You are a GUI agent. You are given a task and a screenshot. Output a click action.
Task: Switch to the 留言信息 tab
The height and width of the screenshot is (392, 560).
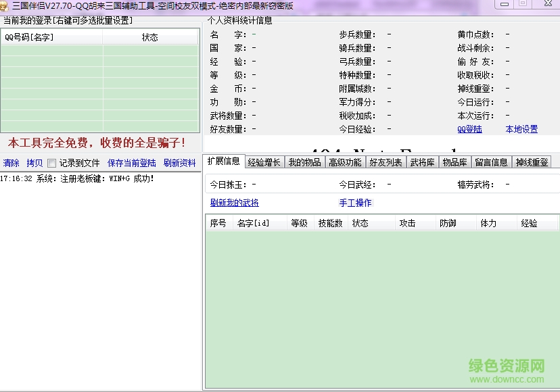(491, 162)
